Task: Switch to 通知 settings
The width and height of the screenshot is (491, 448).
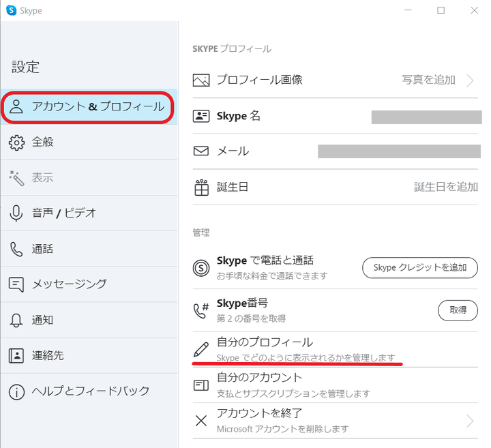Action: pos(89,320)
